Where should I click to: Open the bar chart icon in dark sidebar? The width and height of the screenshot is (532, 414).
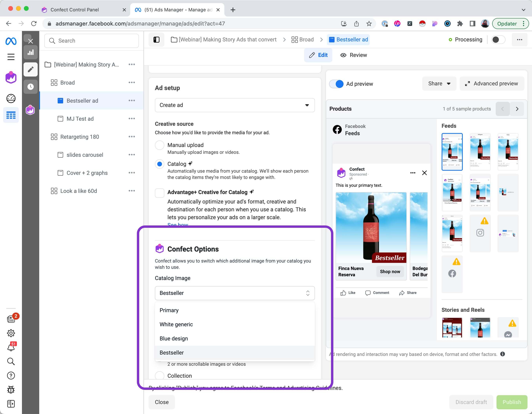[x=30, y=52]
